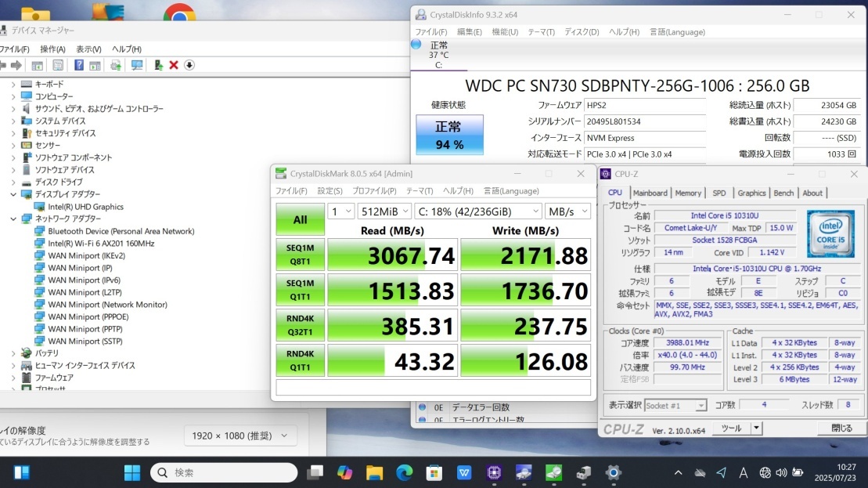Click the green All button in CrystalDiskMark
868x488 pixels.
click(300, 219)
